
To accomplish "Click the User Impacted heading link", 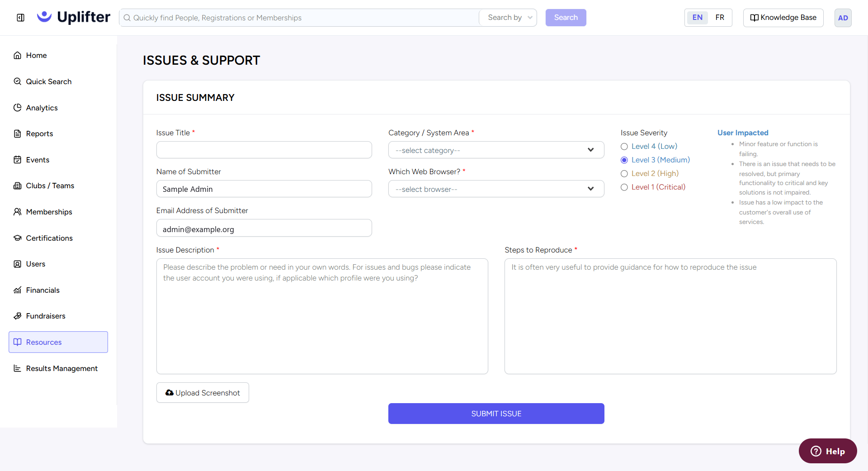I will (743, 133).
